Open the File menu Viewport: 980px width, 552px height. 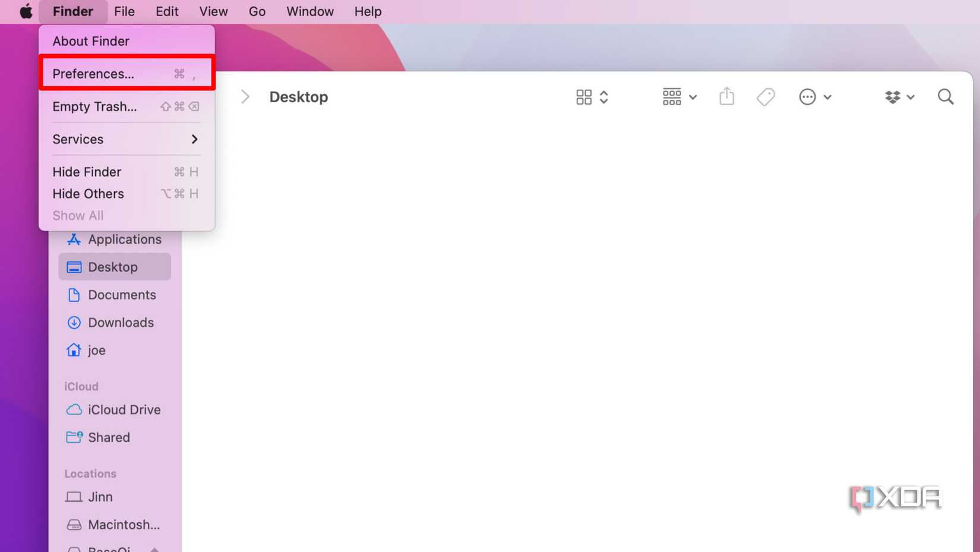pyautogui.click(x=124, y=11)
